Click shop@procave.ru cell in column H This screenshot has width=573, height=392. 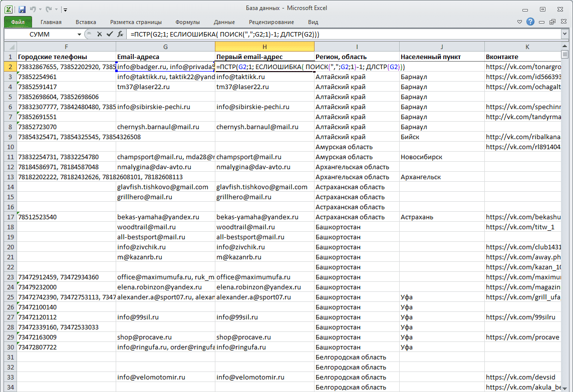[264, 337]
